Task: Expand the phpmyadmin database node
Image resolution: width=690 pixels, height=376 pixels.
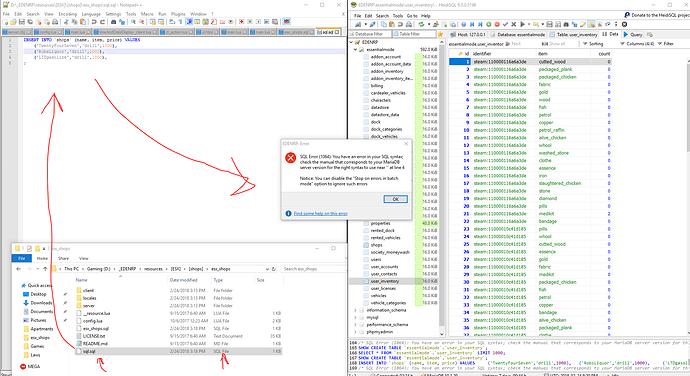Action: tap(356, 332)
